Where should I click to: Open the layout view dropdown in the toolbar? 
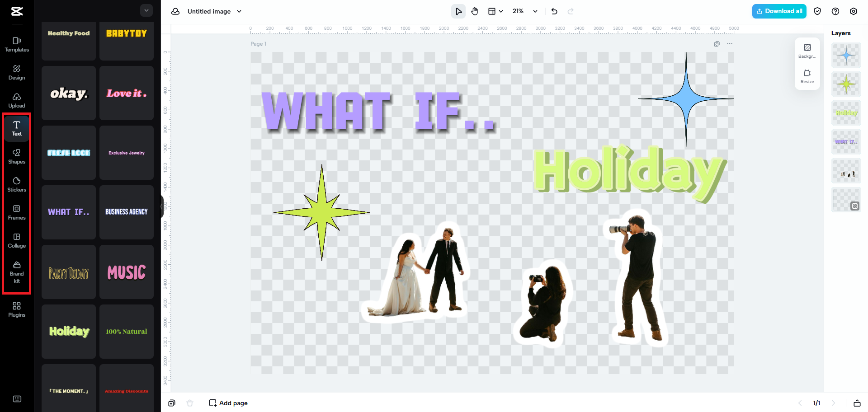tap(495, 11)
